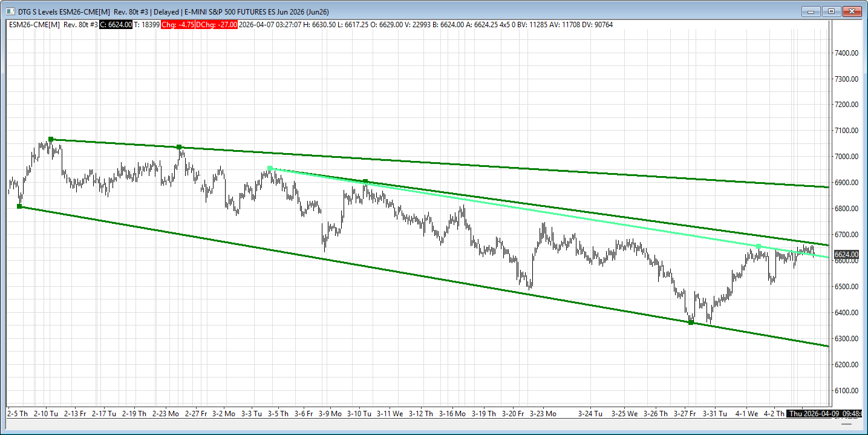Minimize the DTG S Levels chart window
This screenshot has height=435, width=868.
[811, 11]
